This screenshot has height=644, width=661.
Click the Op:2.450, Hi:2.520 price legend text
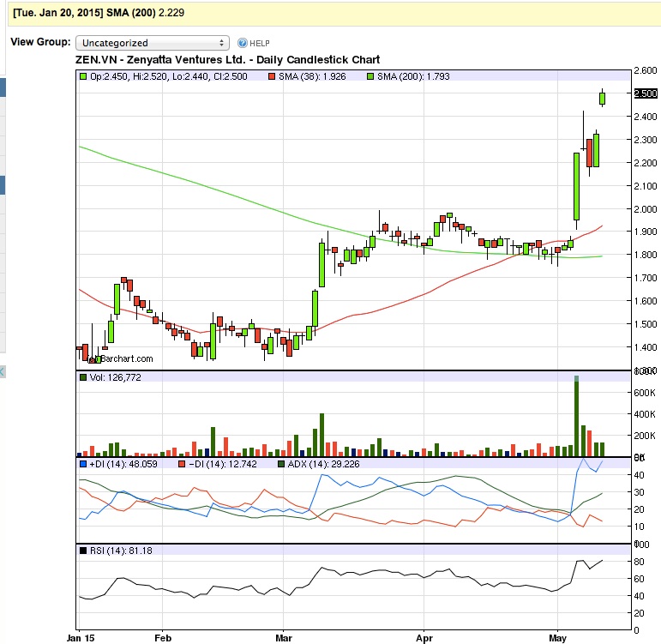tap(169, 77)
